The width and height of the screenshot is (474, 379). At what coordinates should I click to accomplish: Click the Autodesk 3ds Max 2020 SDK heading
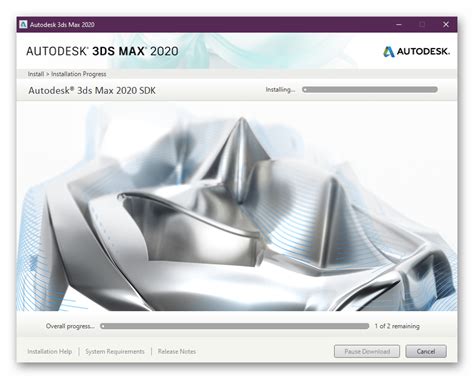92,90
